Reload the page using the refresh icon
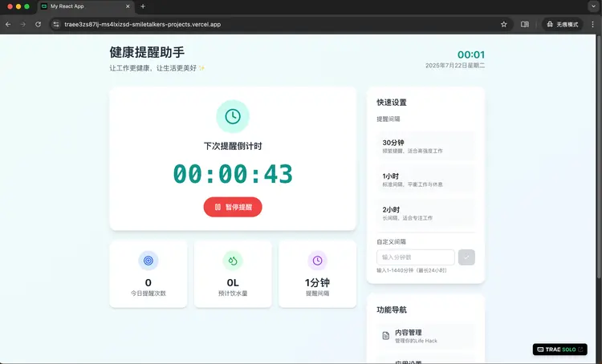602x364 pixels. click(x=39, y=25)
